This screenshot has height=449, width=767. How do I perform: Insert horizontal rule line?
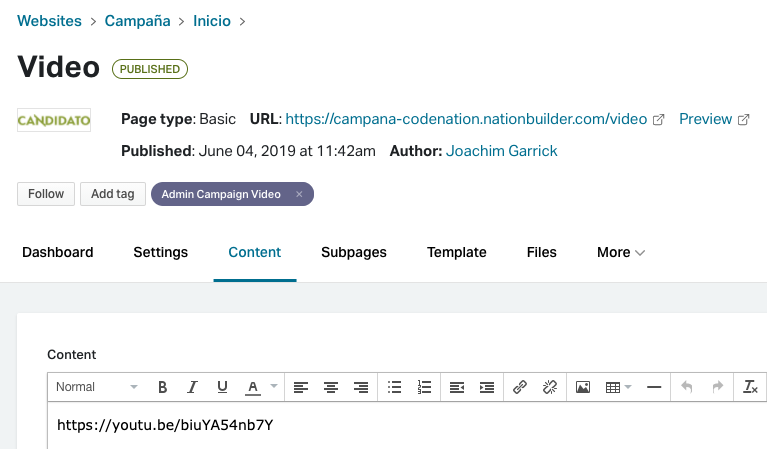click(x=654, y=387)
